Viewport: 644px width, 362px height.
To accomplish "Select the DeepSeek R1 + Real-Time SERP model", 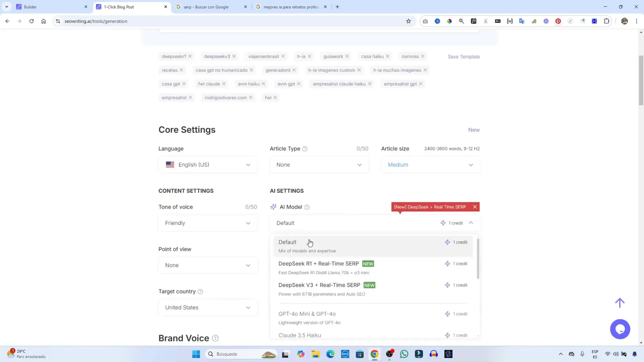I will click(x=318, y=264).
